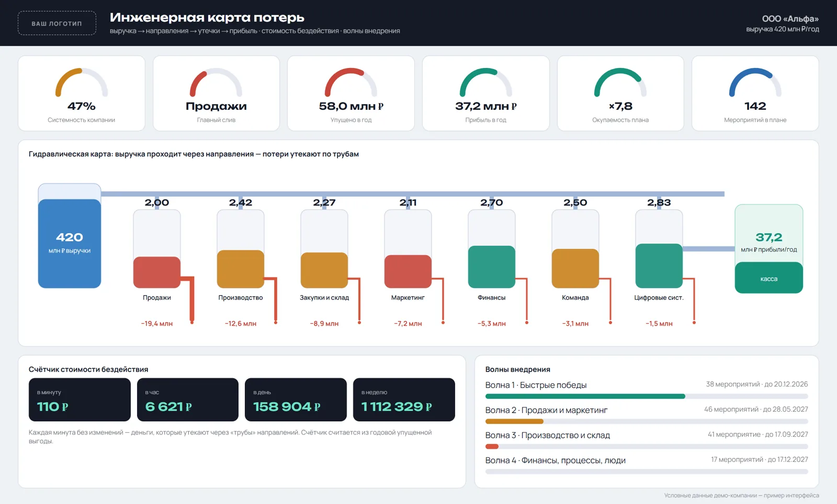Viewport: 837px width, 504px height.
Task: Open the «в неделю» 1 112 329 ₽ counter tile
Action: 404,400
